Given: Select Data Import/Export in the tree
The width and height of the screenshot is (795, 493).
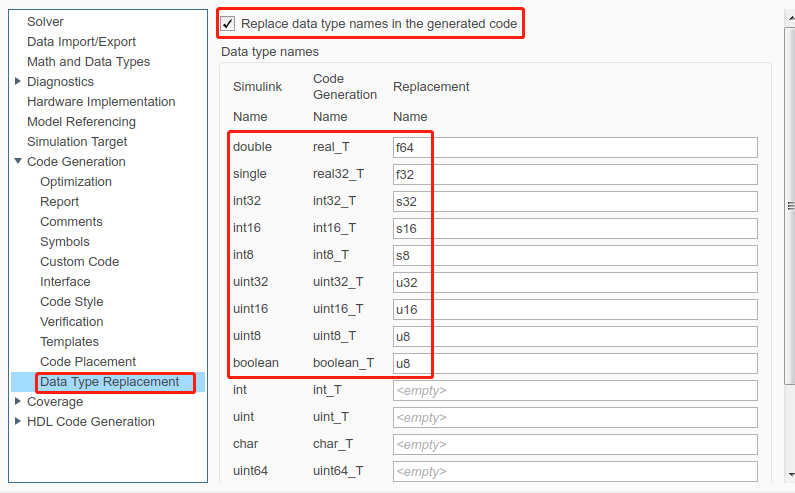Looking at the screenshot, I should 81,42.
